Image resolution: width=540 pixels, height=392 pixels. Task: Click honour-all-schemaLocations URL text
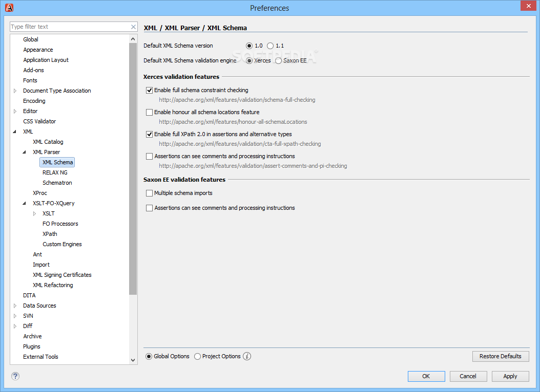pos(233,122)
